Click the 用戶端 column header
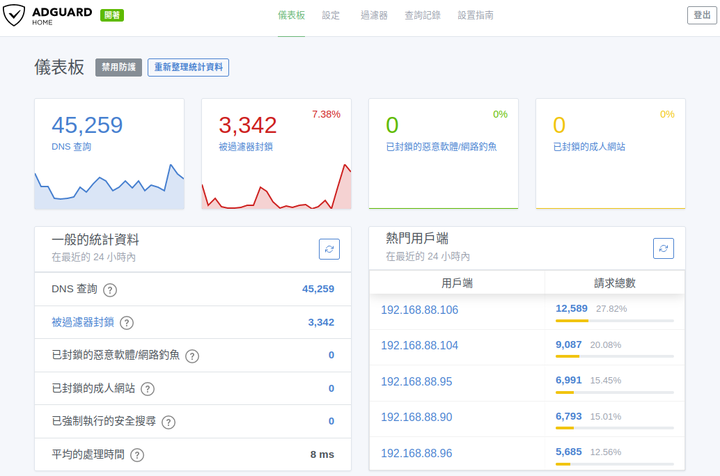Viewport: 720px width, 476px height. point(457,283)
